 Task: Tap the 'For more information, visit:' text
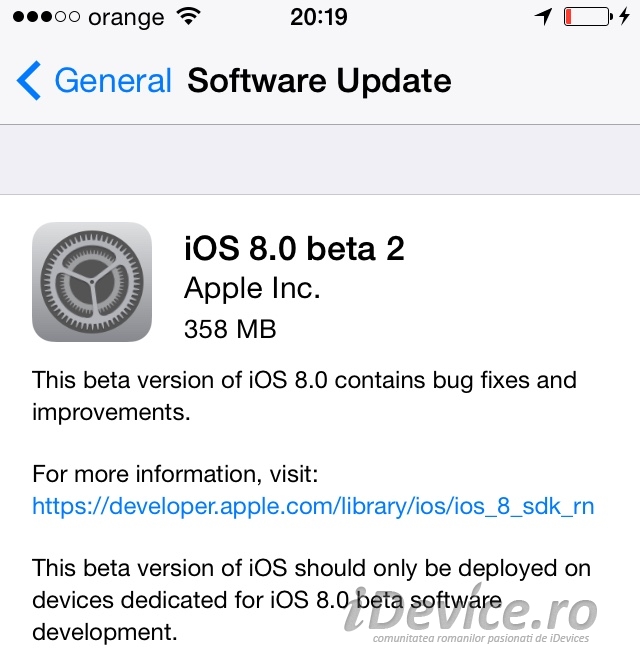click(x=175, y=474)
